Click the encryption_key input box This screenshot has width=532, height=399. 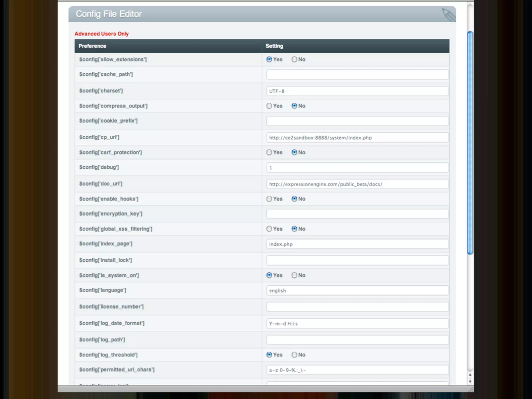(357, 214)
